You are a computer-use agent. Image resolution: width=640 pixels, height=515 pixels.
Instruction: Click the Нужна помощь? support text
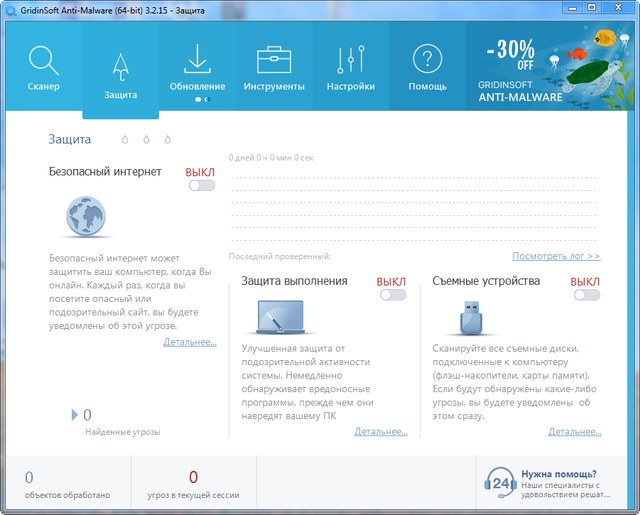tap(559, 474)
